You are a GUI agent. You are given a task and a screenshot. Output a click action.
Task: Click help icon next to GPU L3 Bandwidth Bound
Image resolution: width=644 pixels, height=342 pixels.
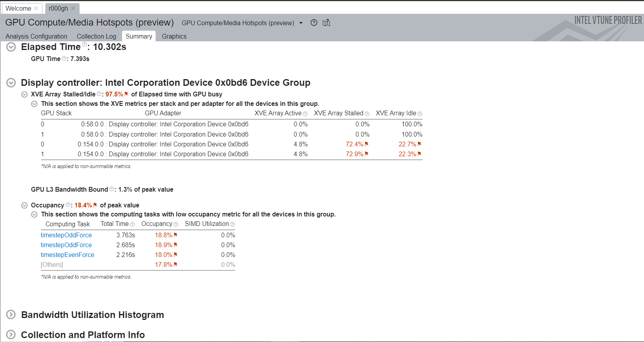[112, 189]
